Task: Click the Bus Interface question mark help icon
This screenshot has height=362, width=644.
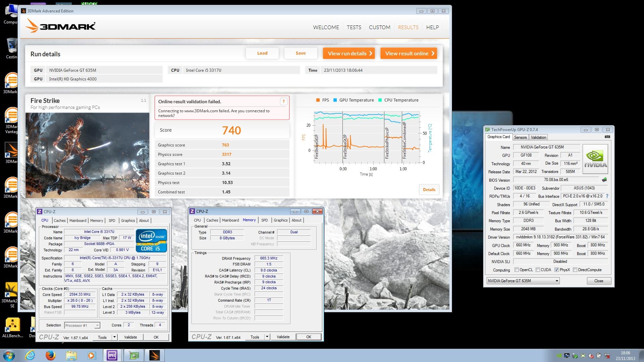Action: pyautogui.click(x=607, y=196)
